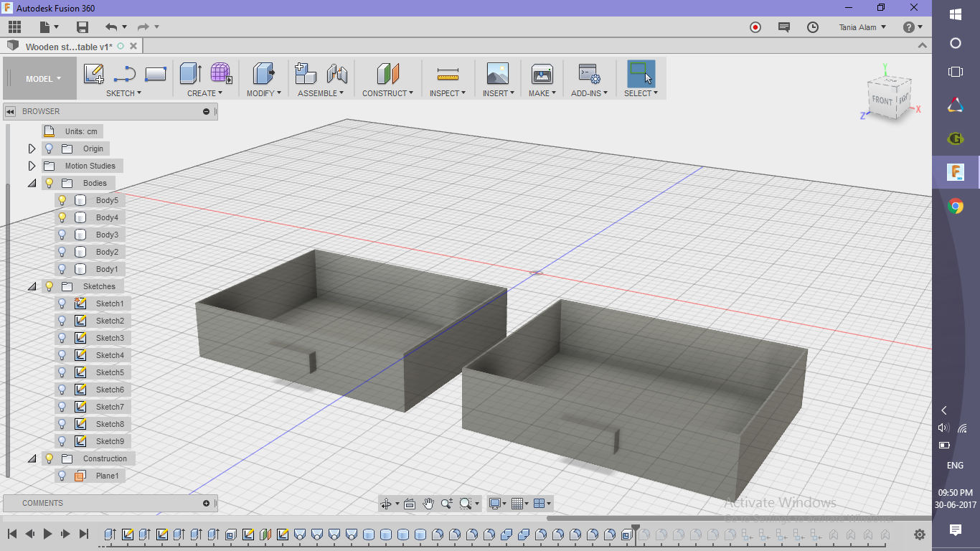Toggle visibility bulb of Sketch1
The image size is (980, 551).
62,303
